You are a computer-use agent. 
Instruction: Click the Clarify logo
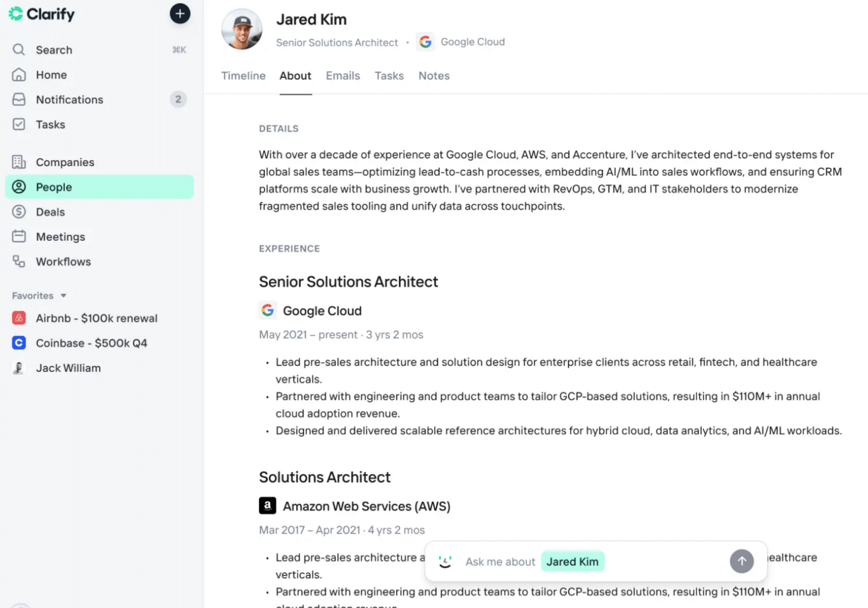coord(41,14)
